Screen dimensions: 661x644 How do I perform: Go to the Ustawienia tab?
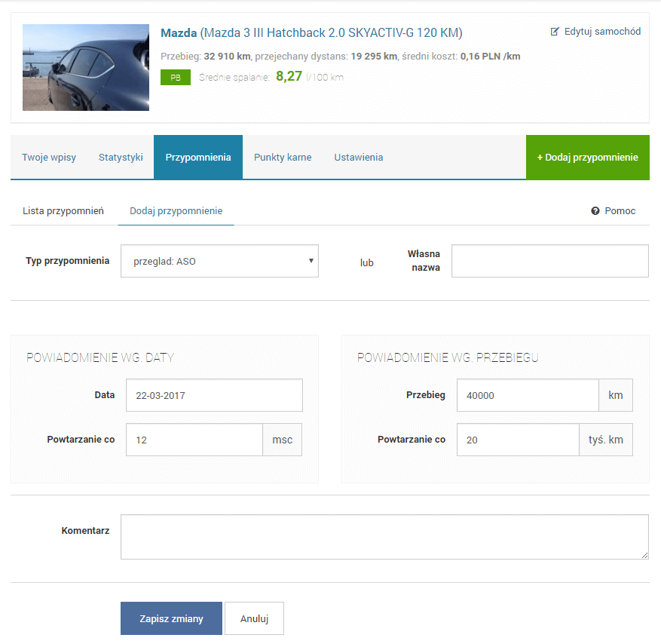pyautogui.click(x=359, y=158)
